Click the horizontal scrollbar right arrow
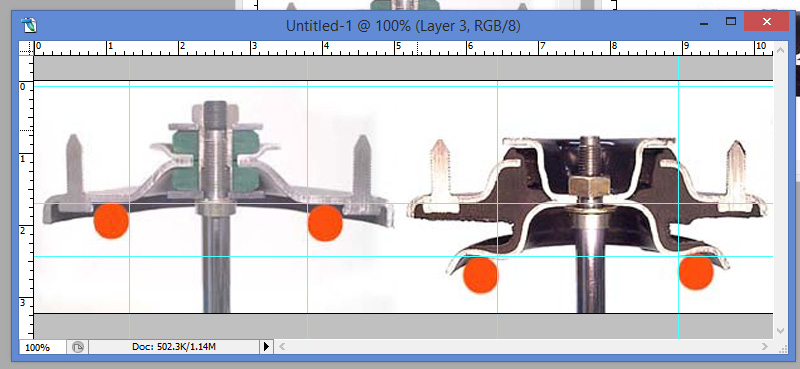 pyautogui.click(x=765, y=347)
